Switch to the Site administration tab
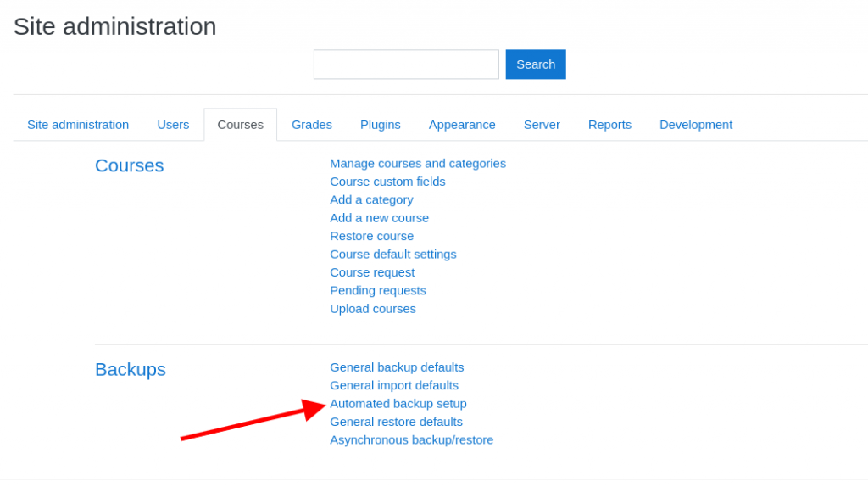This screenshot has height=487, width=868. tap(78, 125)
